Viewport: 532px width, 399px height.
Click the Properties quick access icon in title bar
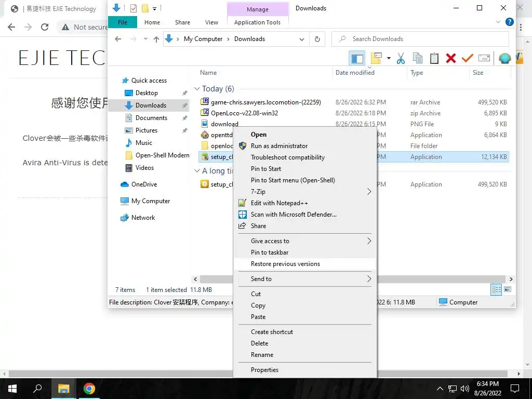coord(134,8)
